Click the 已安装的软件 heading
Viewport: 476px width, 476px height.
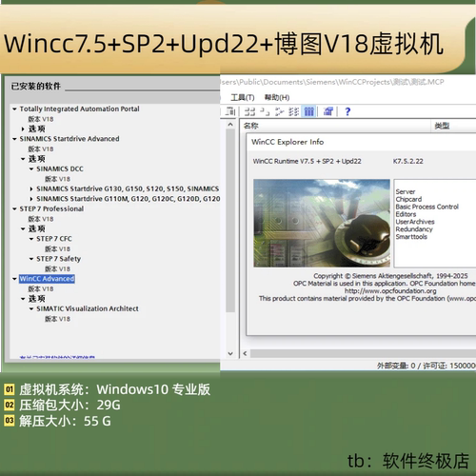(x=36, y=86)
